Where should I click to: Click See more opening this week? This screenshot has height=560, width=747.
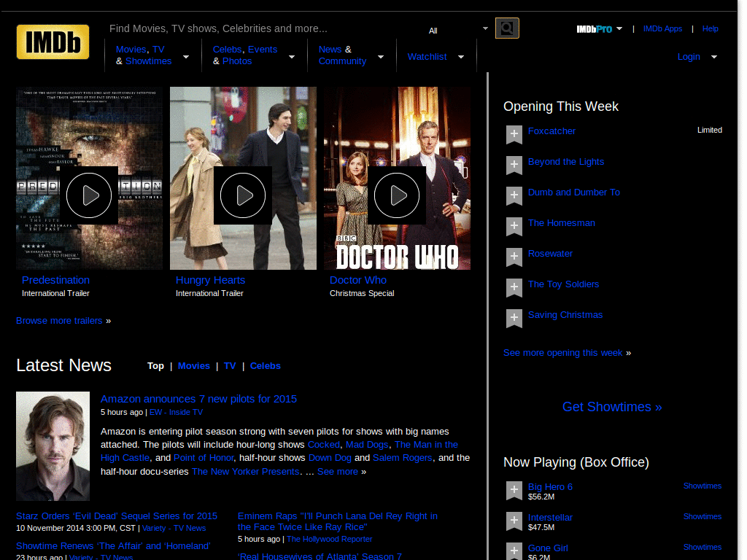(562, 353)
